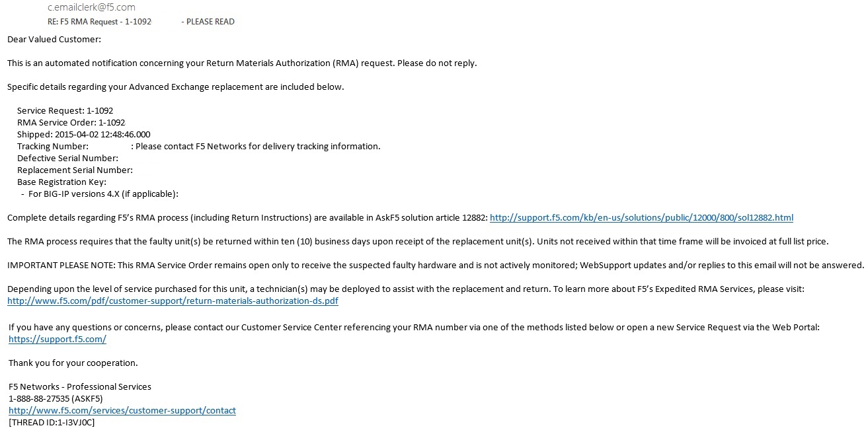Image resolution: width=868 pixels, height=430 pixels.
Task: Click the Tracking Number label
Action: [53, 146]
